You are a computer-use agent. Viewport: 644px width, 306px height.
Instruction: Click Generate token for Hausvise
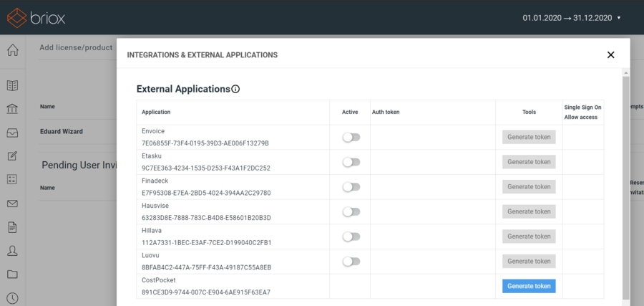pyautogui.click(x=529, y=211)
